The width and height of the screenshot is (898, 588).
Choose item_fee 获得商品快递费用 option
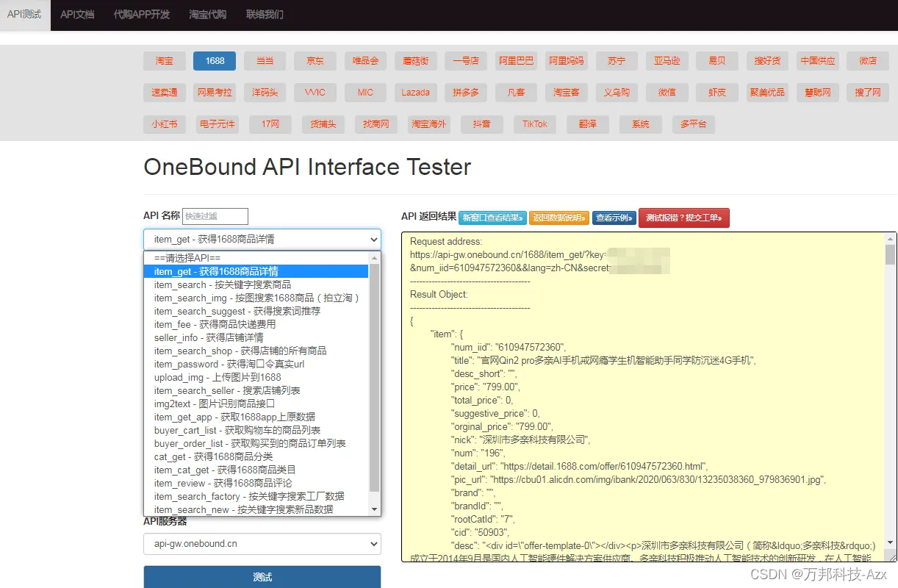pos(256,324)
